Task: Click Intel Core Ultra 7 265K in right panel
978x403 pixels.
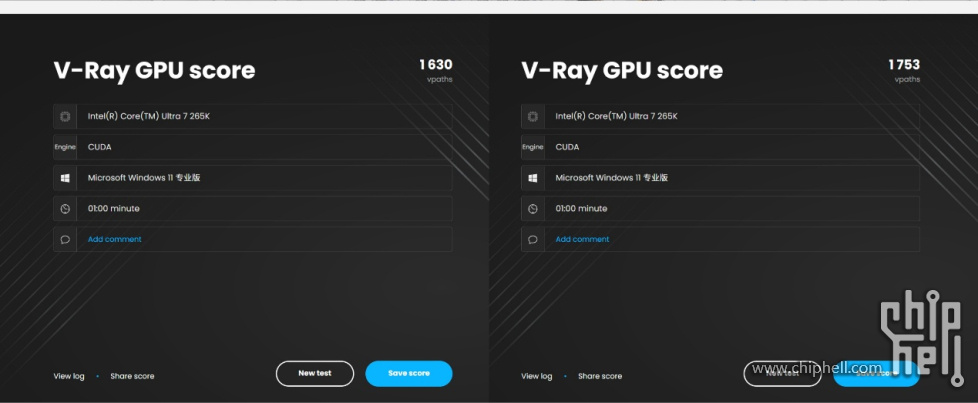Action: [x=616, y=116]
